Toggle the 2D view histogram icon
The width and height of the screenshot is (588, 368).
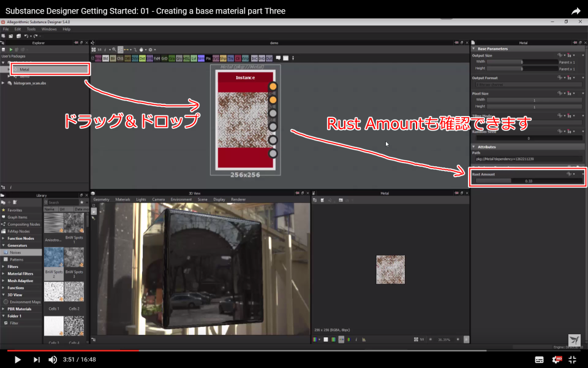[364, 339]
